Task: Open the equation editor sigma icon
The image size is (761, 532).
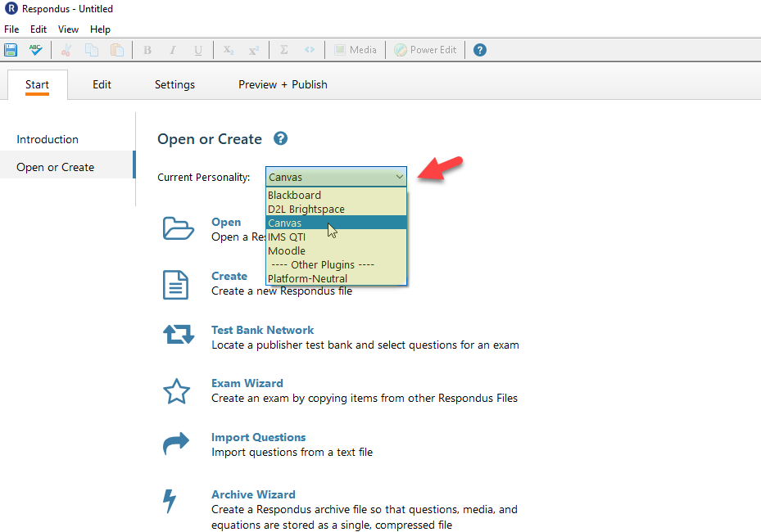Action: 284,50
